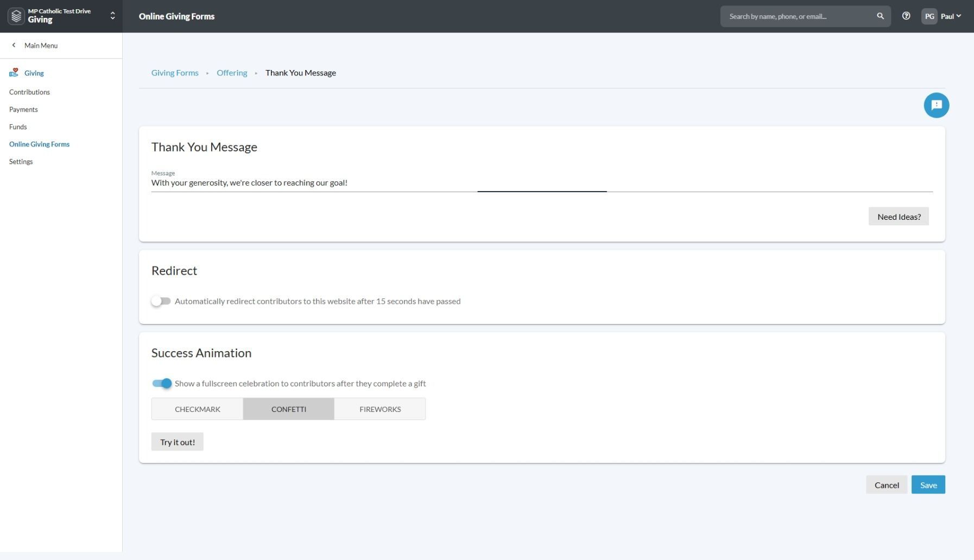
Task: Select the Confetti animation option
Action: click(289, 409)
